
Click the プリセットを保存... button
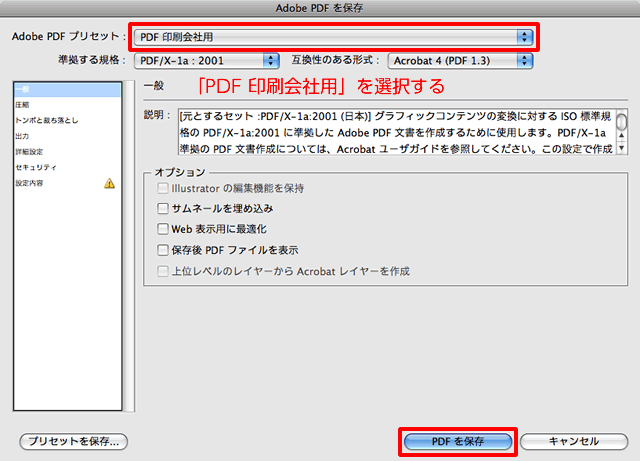point(73,441)
